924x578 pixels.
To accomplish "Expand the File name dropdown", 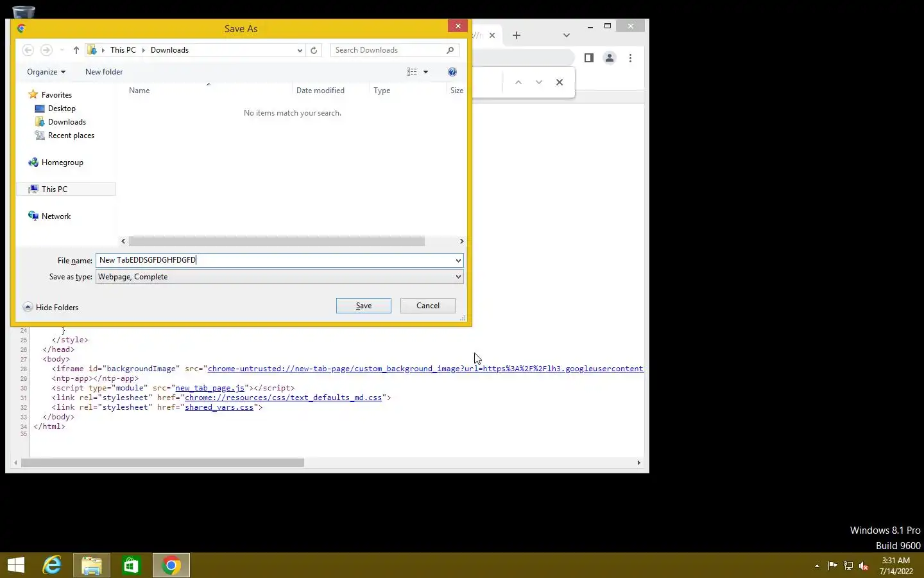I will pyautogui.click(x=458, y=260).
